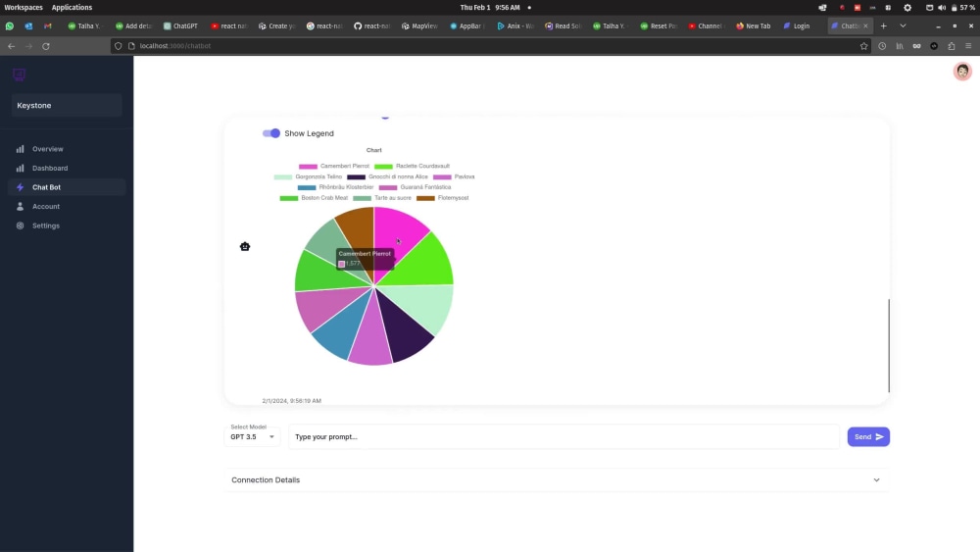This screenshot has height=552, width=980.
Task: Click the Gorgonzola Telino legend swatch
Action: tap(283, 176)
